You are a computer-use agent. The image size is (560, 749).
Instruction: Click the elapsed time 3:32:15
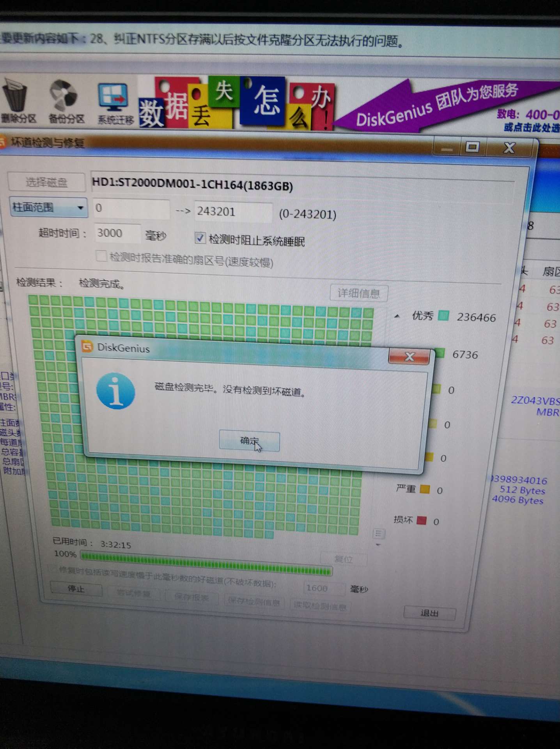[115, 545]
